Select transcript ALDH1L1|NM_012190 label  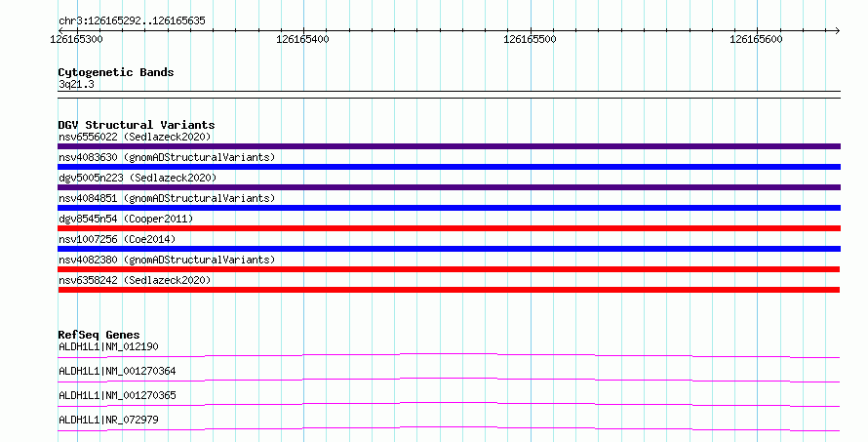click(108, 346)
